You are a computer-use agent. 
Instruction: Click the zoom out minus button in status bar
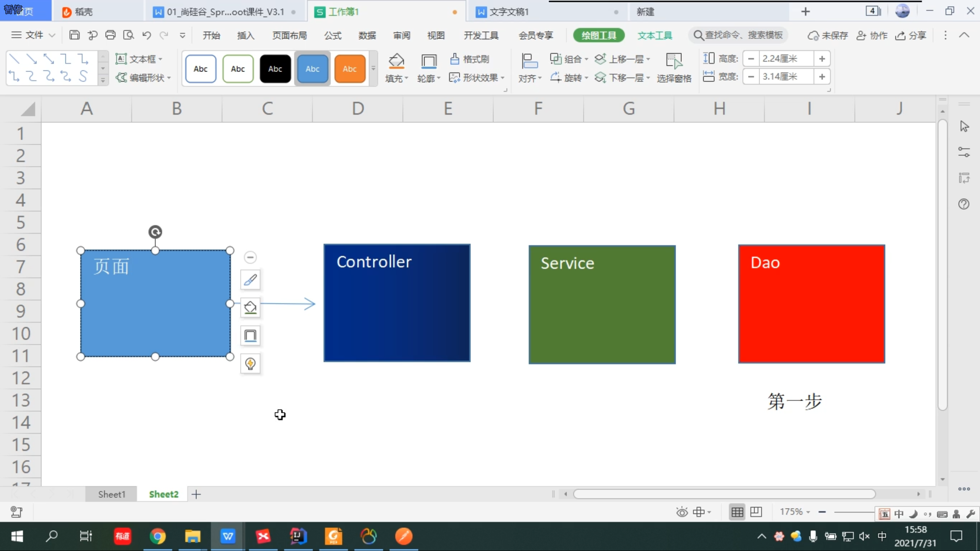click(x=822, y=512)
